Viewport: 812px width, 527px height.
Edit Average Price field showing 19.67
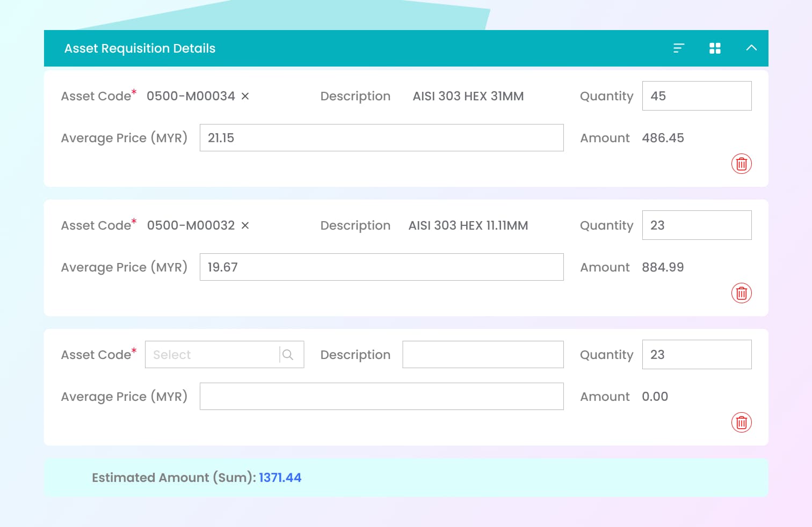381,267
